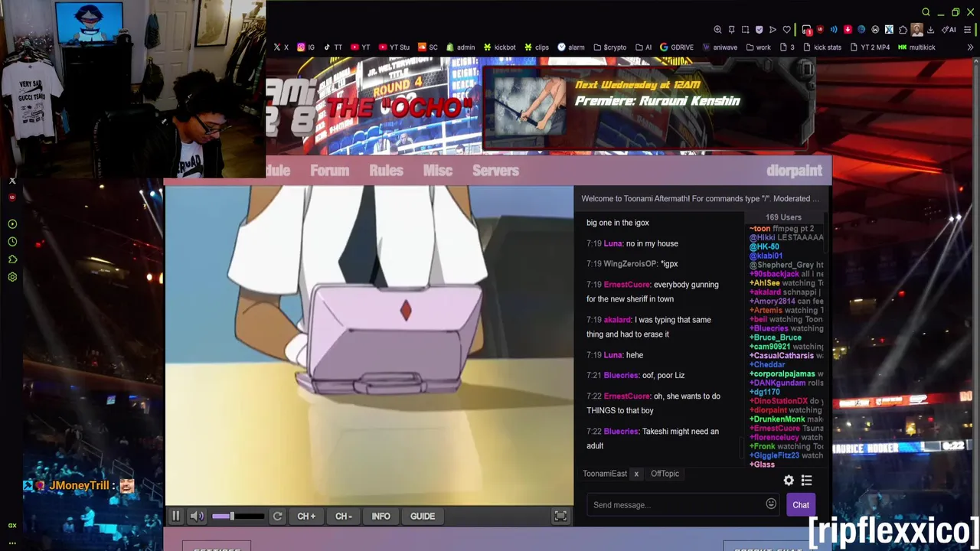This screenshot has height=551, width=980.
Task: Open the browser AI toolbar button
Action: pyautogui.click(x=950, y=30)
